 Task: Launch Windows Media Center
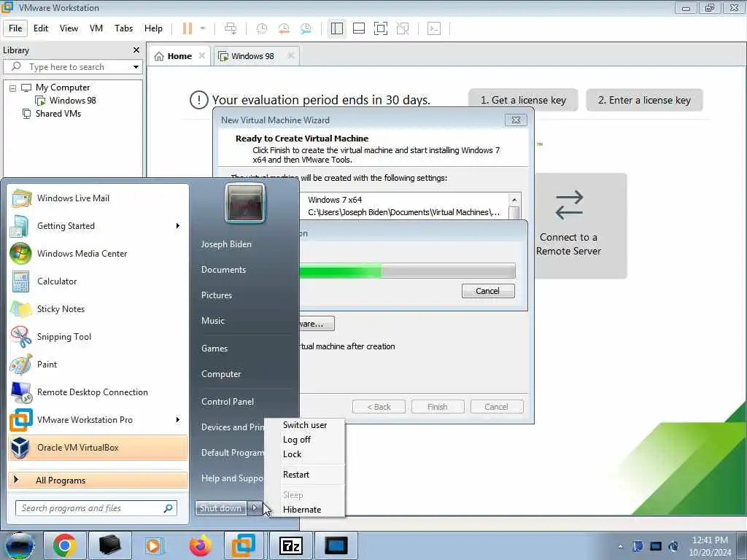[98, 254]
